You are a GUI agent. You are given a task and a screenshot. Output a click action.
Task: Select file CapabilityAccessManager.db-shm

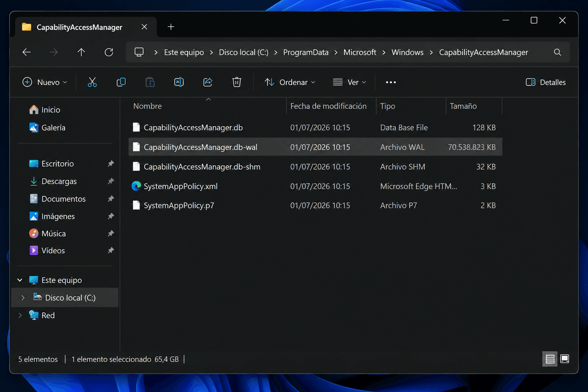pyautogui.click(x=315, y=167)
